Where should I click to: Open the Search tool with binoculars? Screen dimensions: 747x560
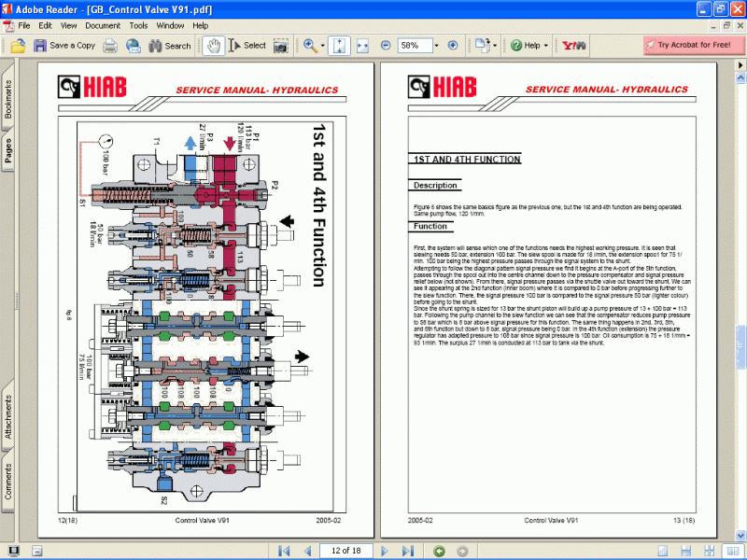pos(170,46)
